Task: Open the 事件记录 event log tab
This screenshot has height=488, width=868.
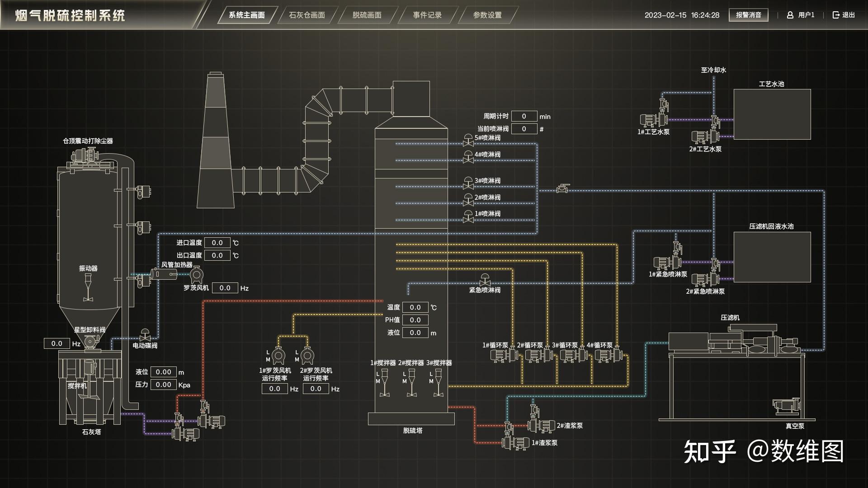Action: [x=427, y=15]
